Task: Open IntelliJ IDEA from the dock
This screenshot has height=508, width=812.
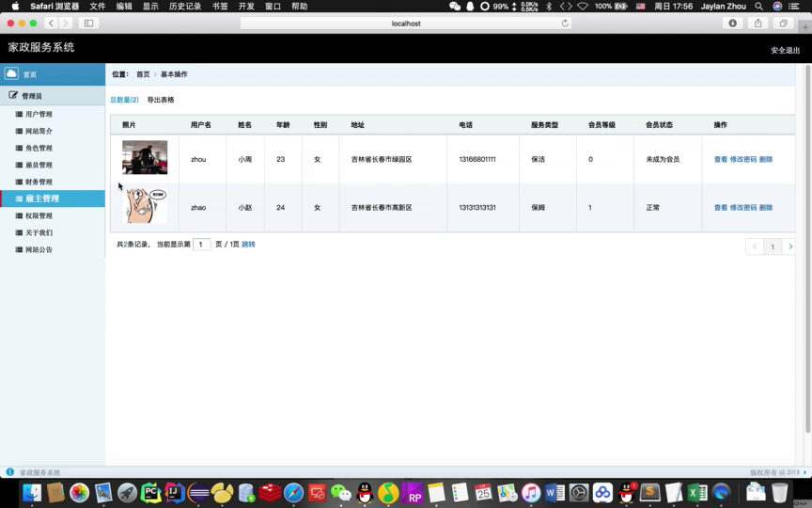Action: 175,492
